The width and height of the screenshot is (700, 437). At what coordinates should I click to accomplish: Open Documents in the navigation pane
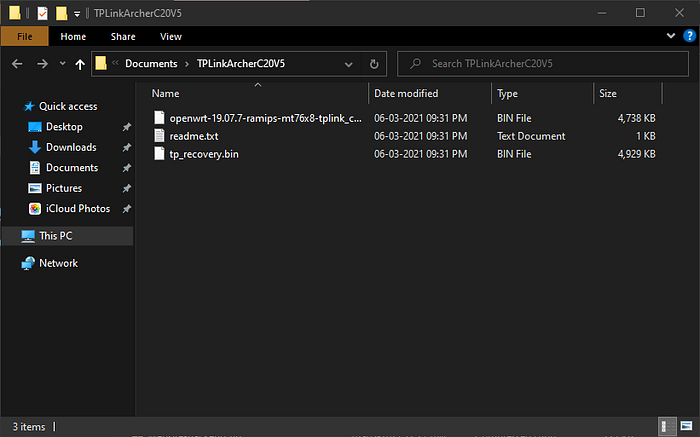pyautogui.click(x=72, y=168)
